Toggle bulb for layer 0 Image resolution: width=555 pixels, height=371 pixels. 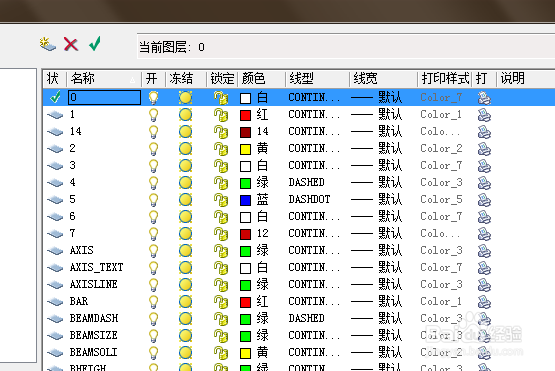(153, 98)
